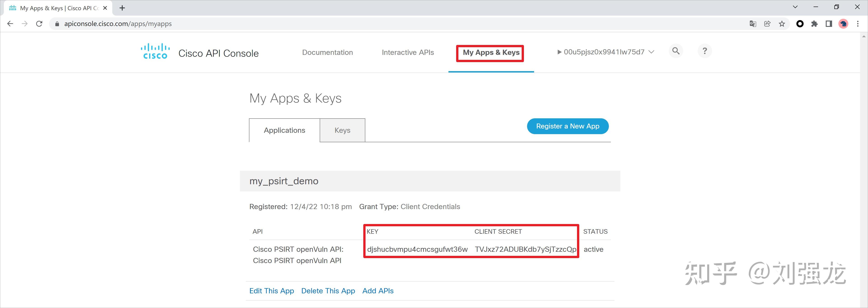Switch to the Keys tab

tap(342, 130)
